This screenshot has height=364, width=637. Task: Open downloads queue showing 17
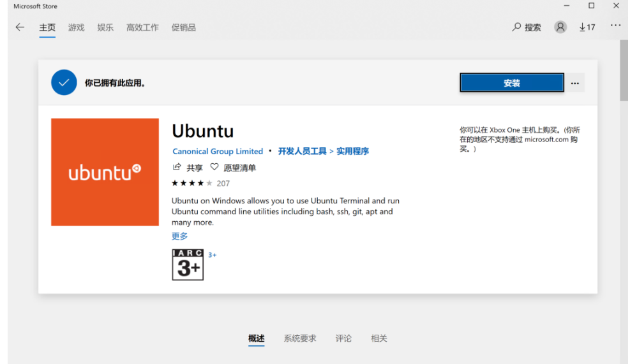pyautogui.click(x=587, y=27)
